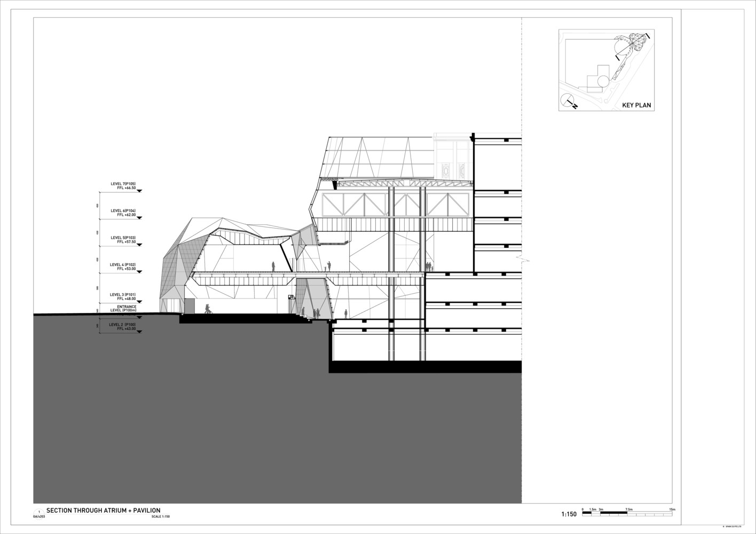Viewport: 756px width, 534px height.
Task: Toggle the Level 7(P105) datum triangle
Action: click(x=140, y=191)
